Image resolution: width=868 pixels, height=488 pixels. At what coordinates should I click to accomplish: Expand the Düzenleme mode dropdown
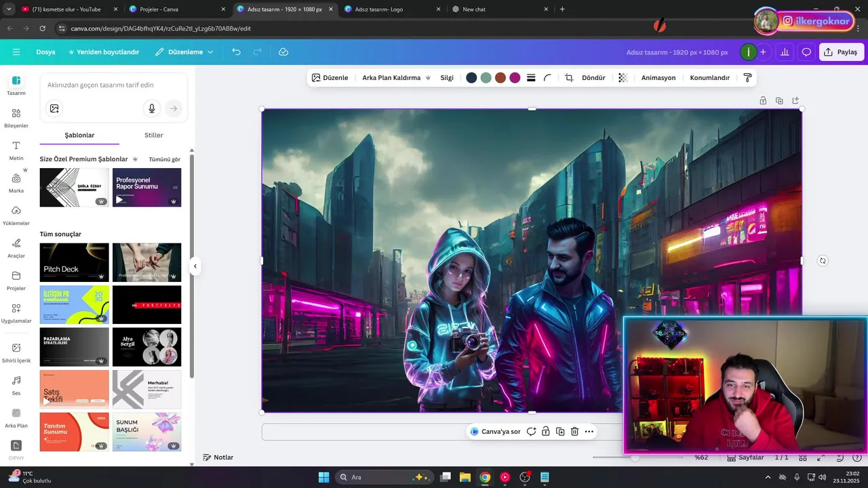pos(184,52)
